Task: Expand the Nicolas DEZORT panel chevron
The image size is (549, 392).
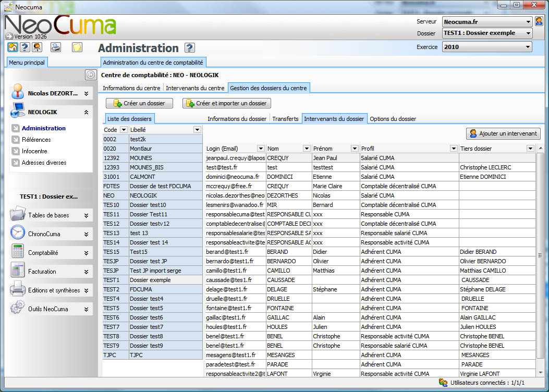Action: coord(86,94)
